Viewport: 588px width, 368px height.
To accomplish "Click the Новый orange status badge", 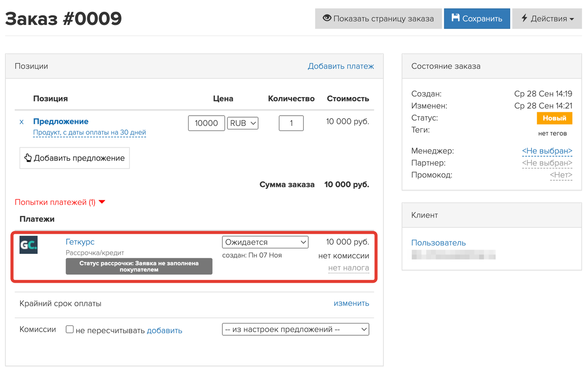I will coord(555,118).
